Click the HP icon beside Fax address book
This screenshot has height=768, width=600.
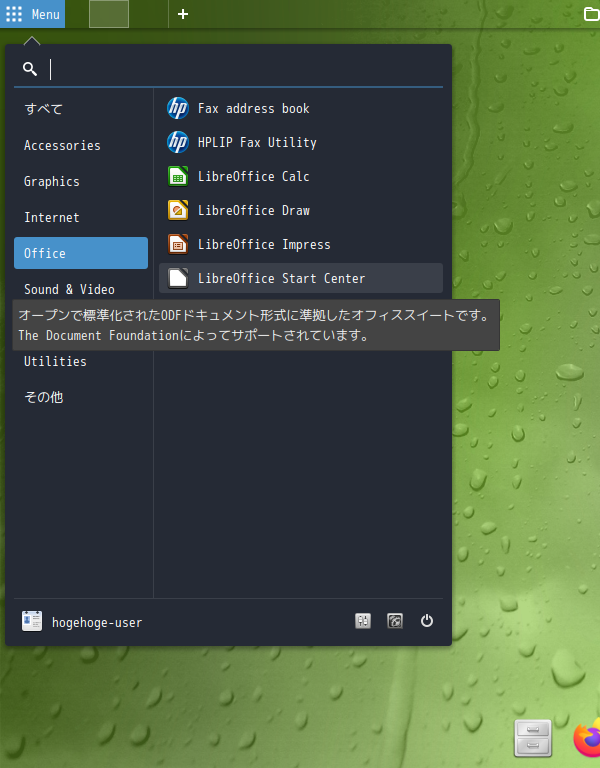178,108
